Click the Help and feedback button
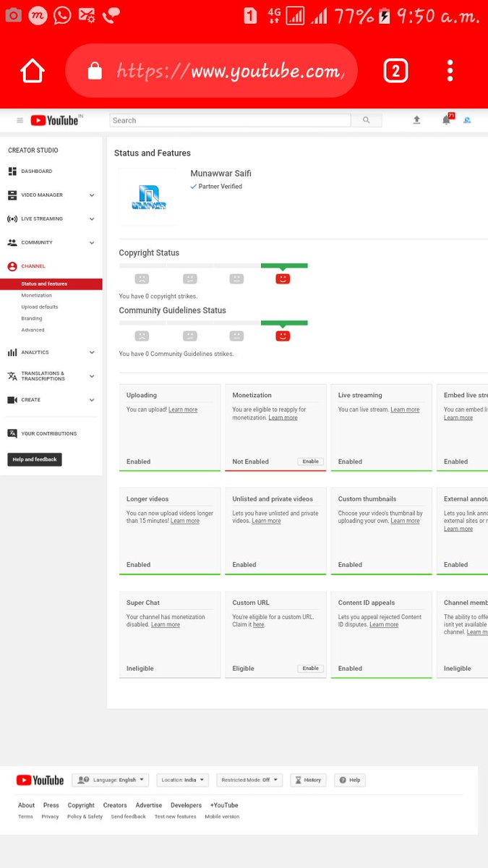The height and width of the screenshot is (868, 488). click(35, 459)
